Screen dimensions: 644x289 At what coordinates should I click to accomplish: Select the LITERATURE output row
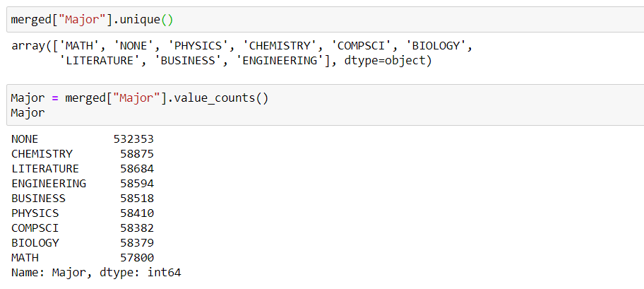pos(83,169)
